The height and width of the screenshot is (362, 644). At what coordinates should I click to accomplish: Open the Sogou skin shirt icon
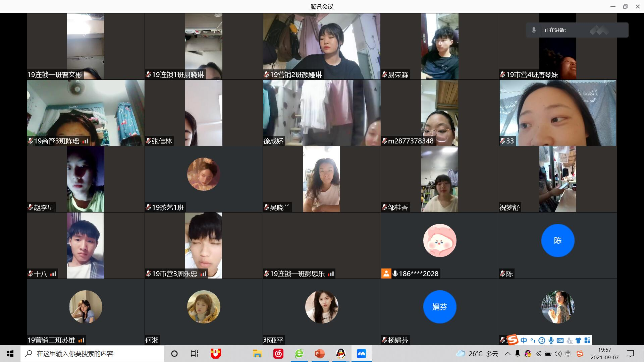578,341
